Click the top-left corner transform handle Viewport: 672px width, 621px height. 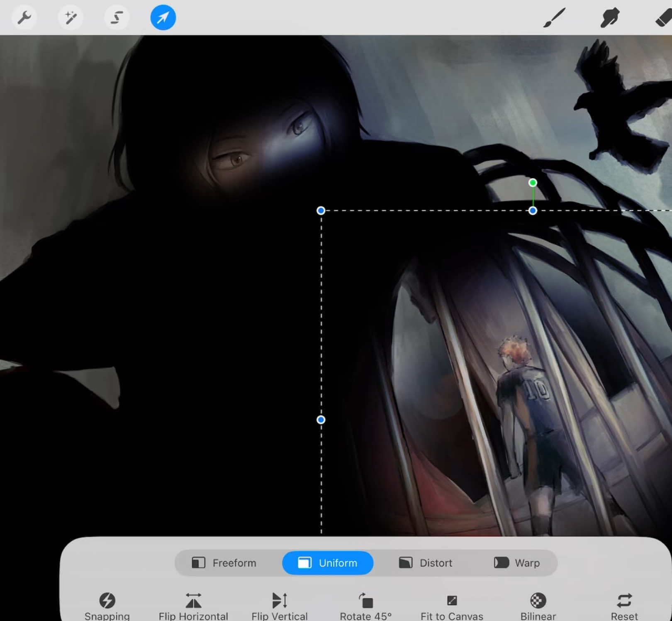(321, 210)
